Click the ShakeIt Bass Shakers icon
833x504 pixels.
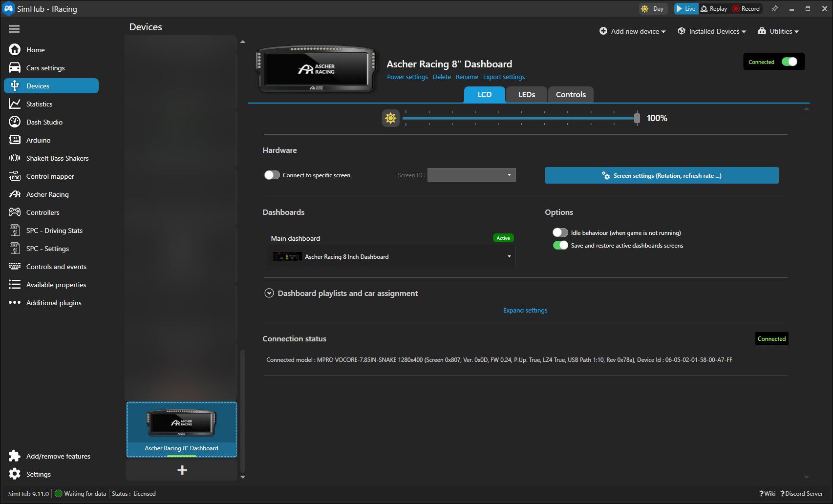[x=15, y=158]
